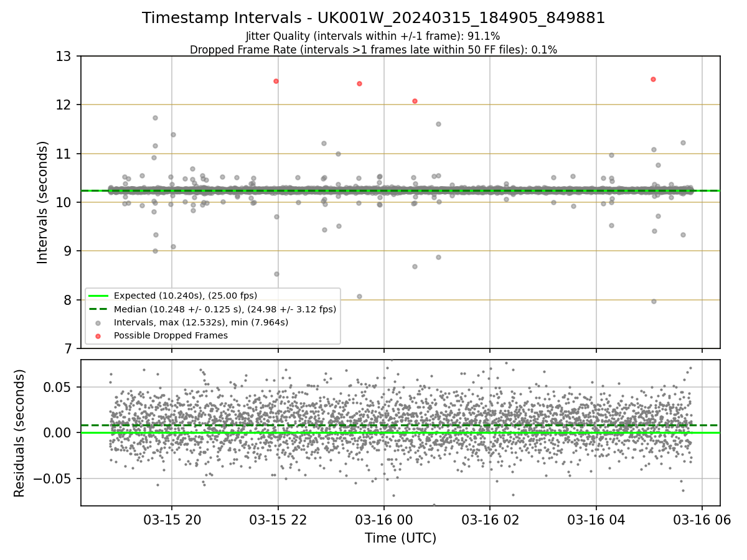Click the red dropped-frame point near 12.1 seconds

tap(415, 101)
